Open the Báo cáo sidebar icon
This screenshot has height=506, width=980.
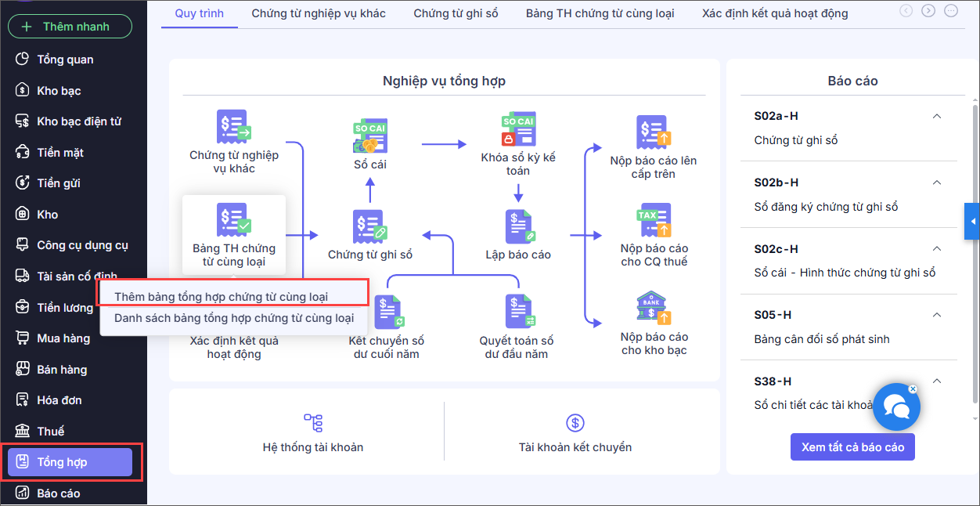pos(23,493)
